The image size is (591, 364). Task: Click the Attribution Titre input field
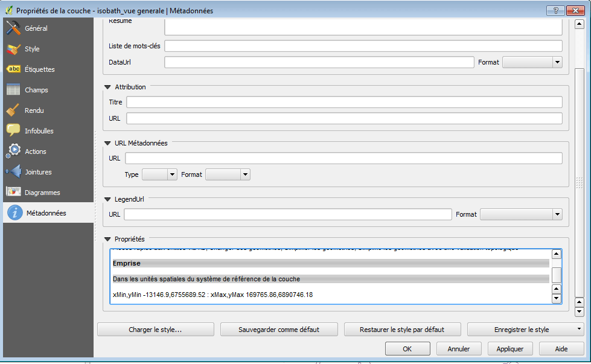coord(344,103)
